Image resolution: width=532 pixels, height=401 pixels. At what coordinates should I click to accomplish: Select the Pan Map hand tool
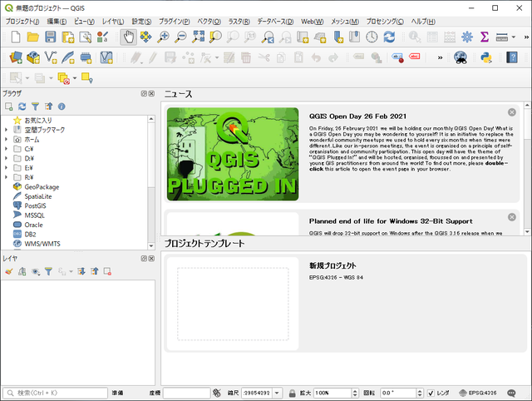(129, 37)
